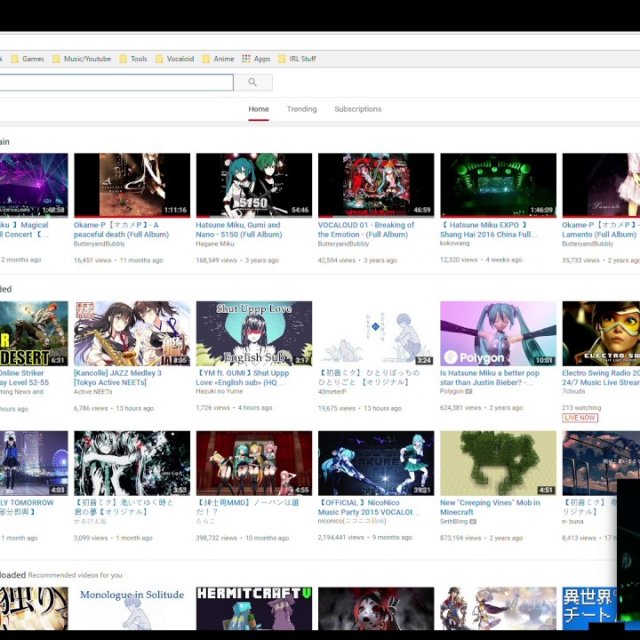640x640 pixels.
Task: Click title 'Is Hatsune Miku a better pop star'
Action: [489, 378]
